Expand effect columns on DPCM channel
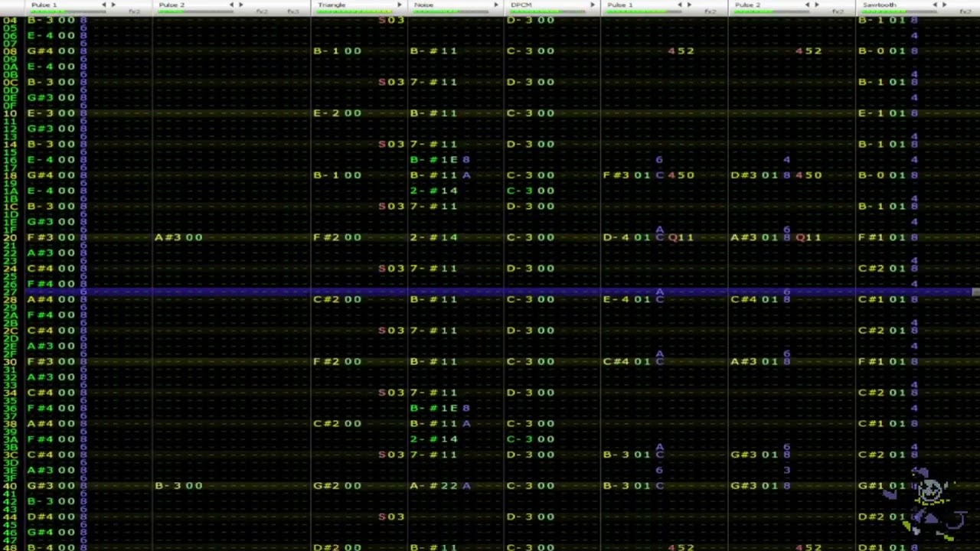 click(x=592, y=5)
